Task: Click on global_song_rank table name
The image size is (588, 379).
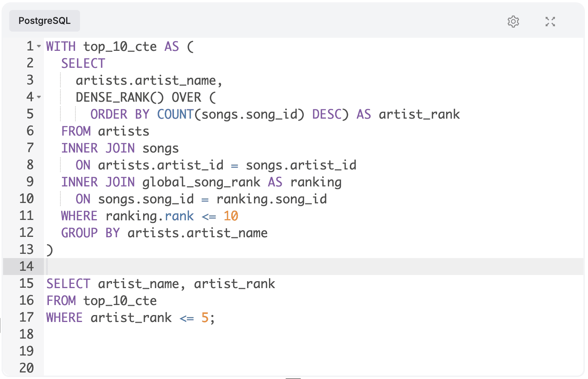Action: (201, 182)
